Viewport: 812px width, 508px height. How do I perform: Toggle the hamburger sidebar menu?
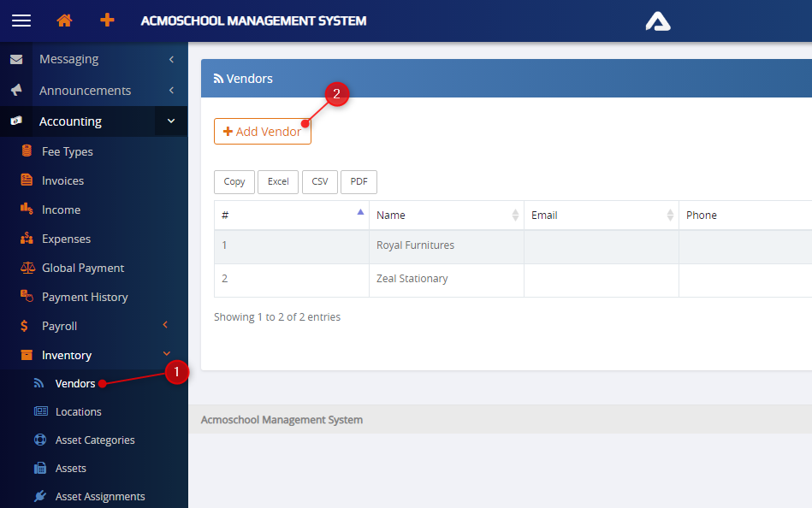pyautogui.click(x=21, y=21)
